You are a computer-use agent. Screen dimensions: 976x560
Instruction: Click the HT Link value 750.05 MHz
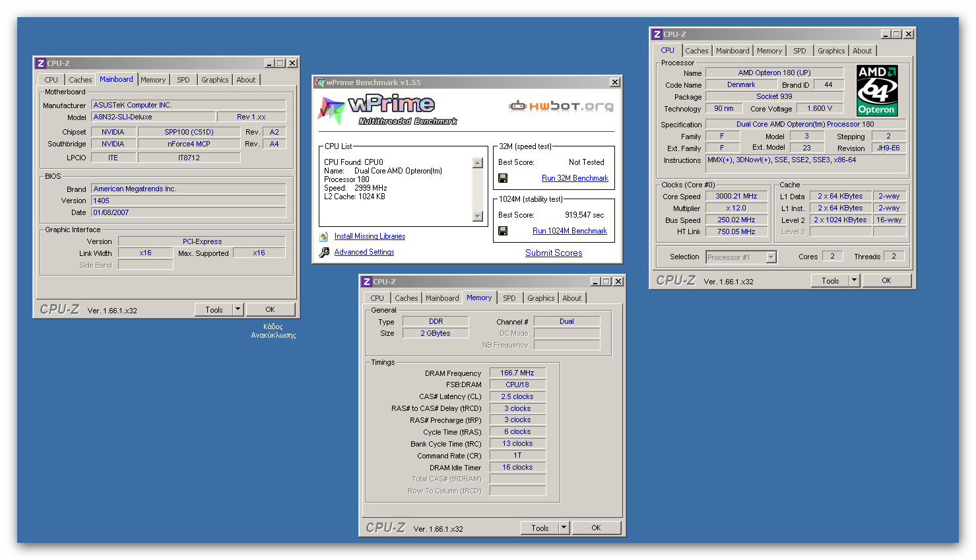tap(736, 232)
